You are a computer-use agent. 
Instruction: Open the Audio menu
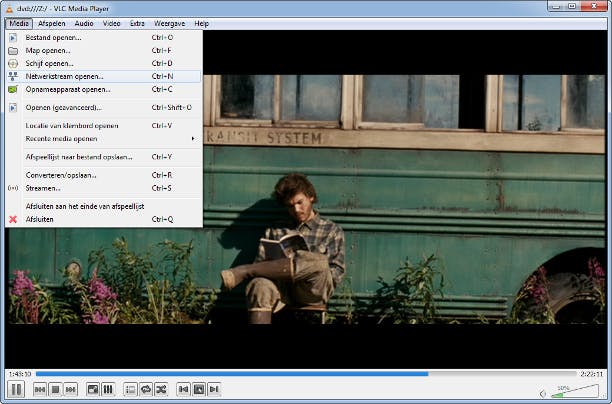(x=84, y=23)
